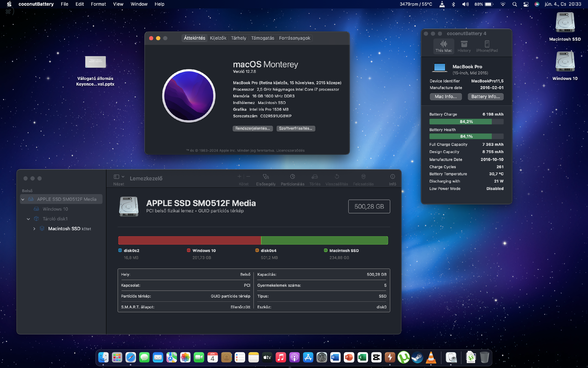Image resolution: width=588 pixels, height=368 pixels.
Task: Click Spotlight search icon in menu bar
Action: pyautogui.click(x=514, y=4)
